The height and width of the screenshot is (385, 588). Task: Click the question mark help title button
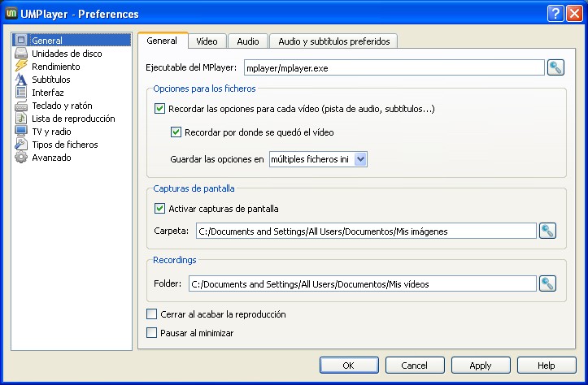(555, 14)
